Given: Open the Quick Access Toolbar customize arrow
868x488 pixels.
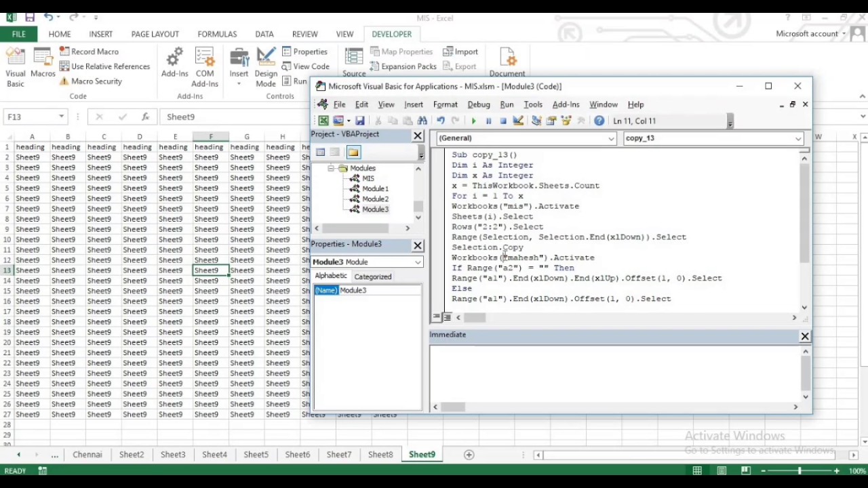Looking at the screenshot, I should [96, 17].
